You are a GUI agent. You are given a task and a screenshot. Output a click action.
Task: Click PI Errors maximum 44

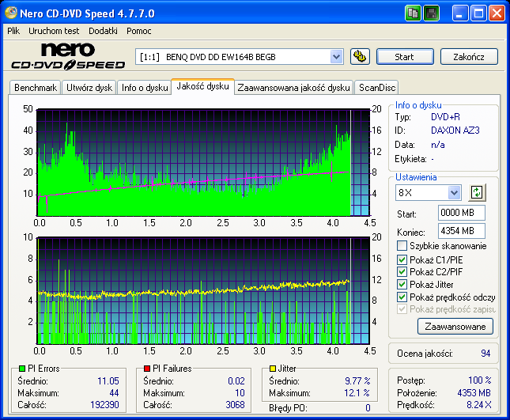click(x=114, y=393)
